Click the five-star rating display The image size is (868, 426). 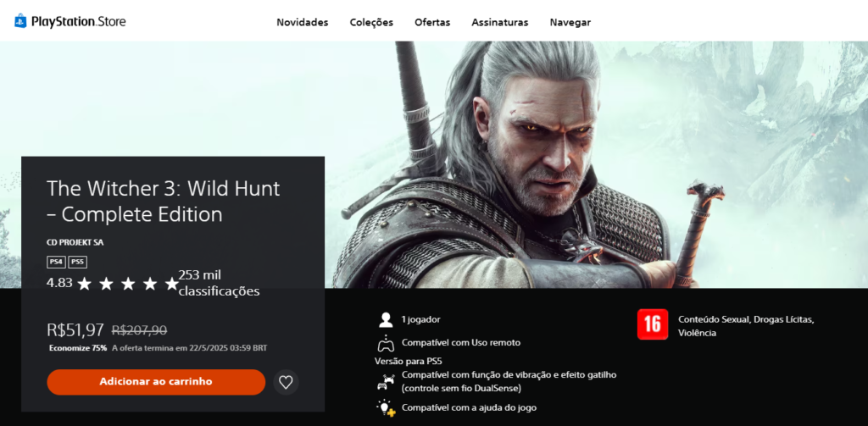pyautogui.click(x=128, y=283)
